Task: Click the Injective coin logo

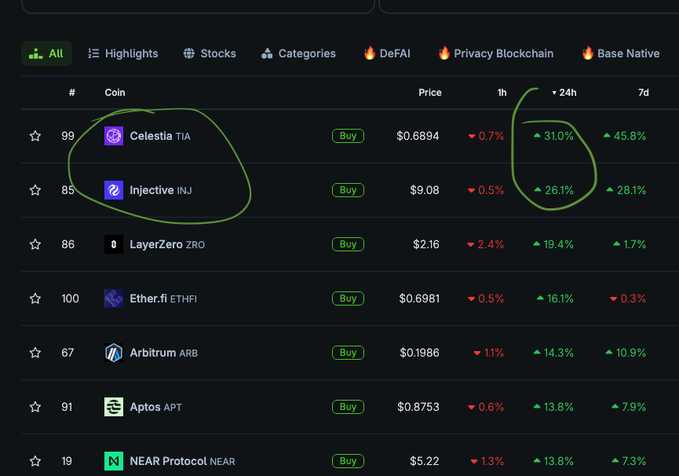Action: coord(113,190)
